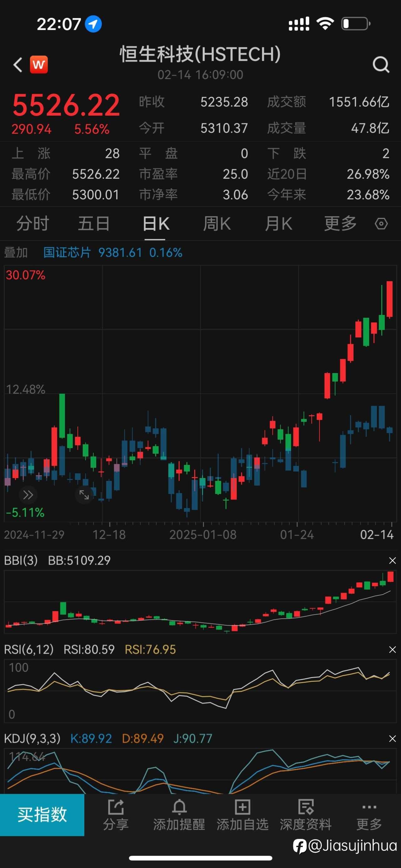Viewport: 401px width, 868px height.
Task: Close the RSI indicator panel
Action: pyautogui.click(x=392, y=649)
